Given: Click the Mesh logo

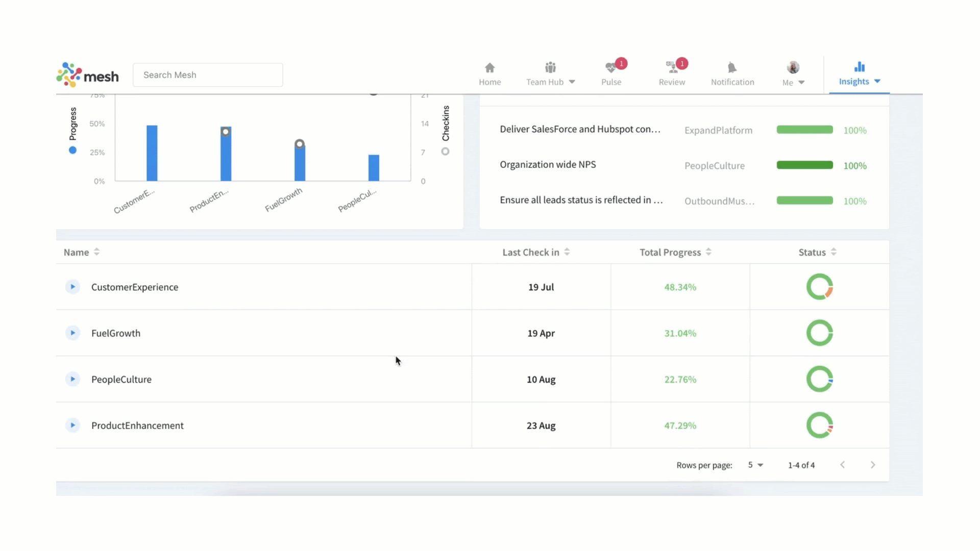Looking at the screenshot, I should (87, 75).
